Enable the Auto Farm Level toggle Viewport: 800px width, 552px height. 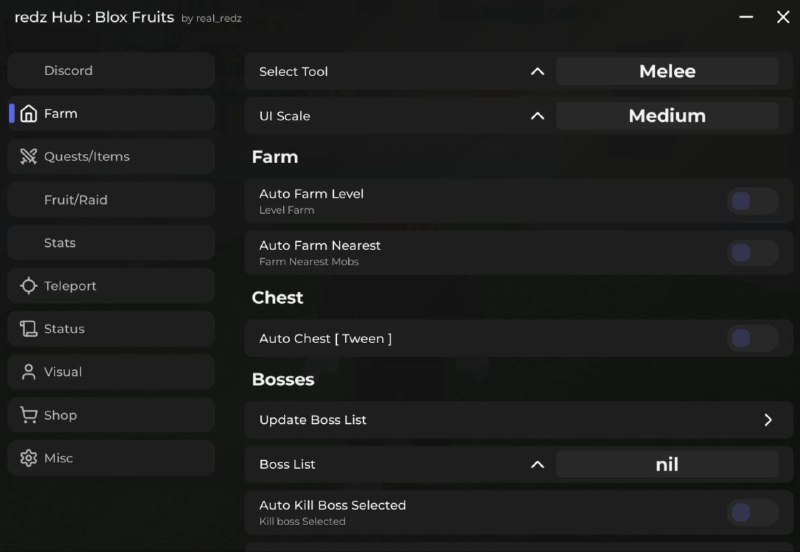tap(752, 201)
